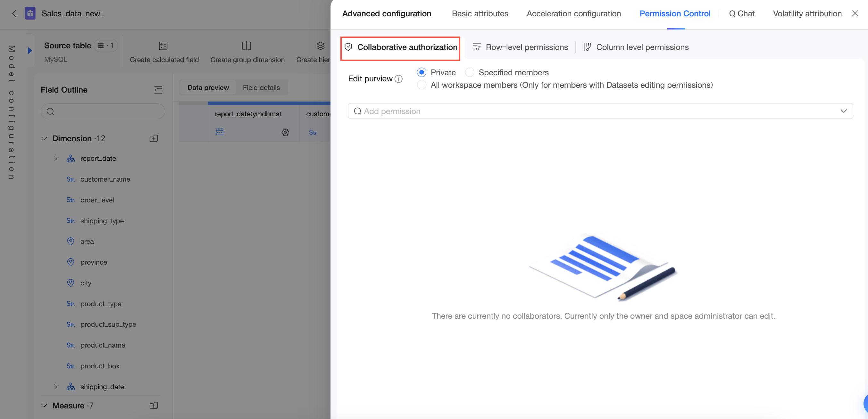Focus the Field Outline search box

pyautogui.click(x=103, y=111)
